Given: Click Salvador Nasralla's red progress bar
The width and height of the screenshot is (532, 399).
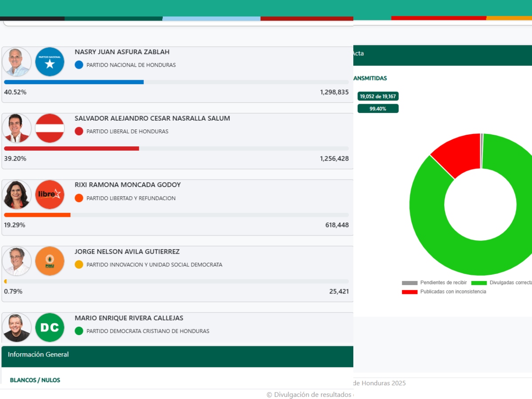Looking at the screenshot, I should [72, 149].
